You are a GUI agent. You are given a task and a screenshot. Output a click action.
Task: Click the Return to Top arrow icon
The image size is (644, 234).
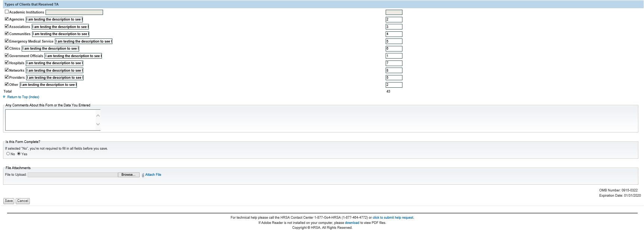4,97
